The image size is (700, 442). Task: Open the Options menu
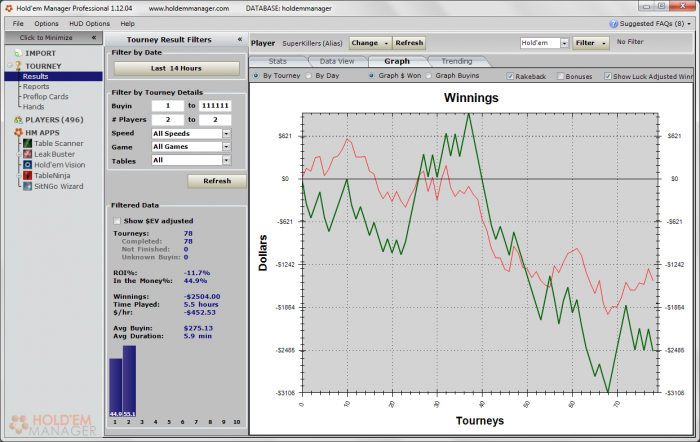click(46, 24)
